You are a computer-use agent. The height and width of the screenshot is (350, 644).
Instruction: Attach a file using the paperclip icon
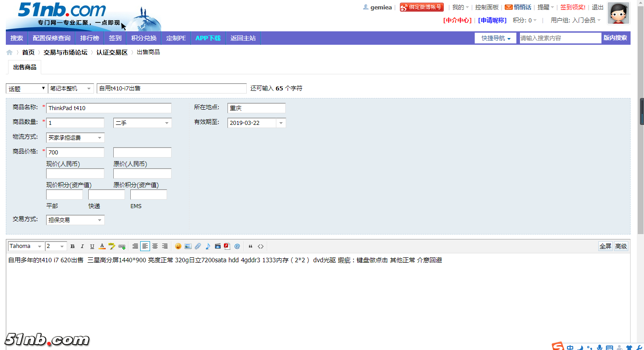[198, 246]
